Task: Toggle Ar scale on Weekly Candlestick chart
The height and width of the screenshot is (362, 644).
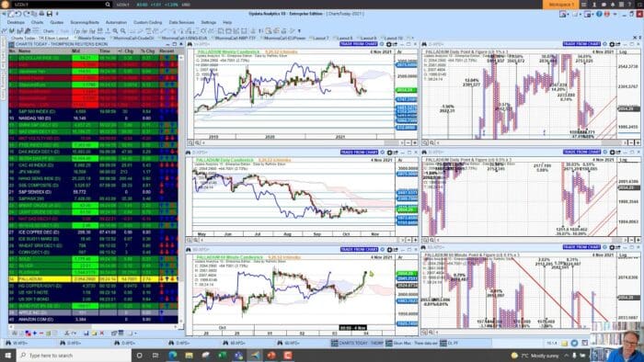Action: pyautogui.click(x=399, y=52)
